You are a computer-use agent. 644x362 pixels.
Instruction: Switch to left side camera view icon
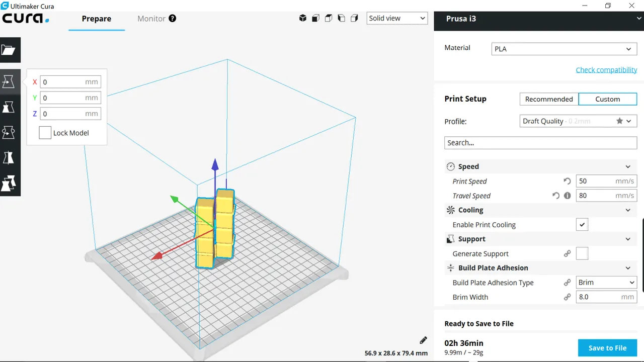341,18
